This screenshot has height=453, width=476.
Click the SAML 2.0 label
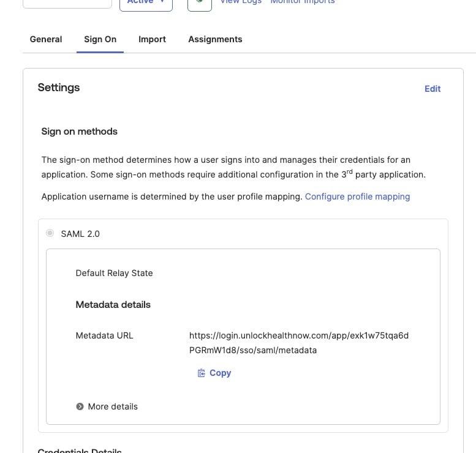(x=80, y=234)
